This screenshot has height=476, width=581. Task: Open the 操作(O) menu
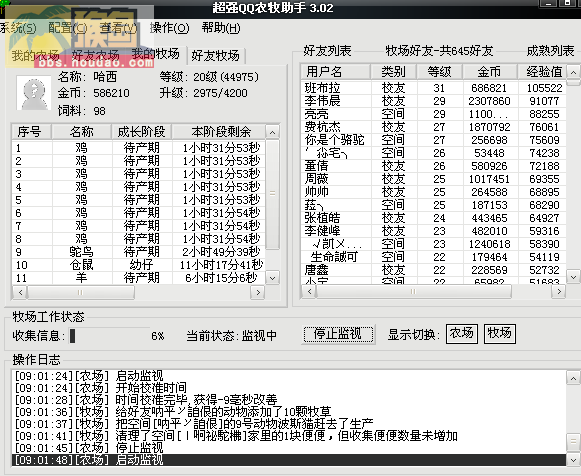pos(169,28)
